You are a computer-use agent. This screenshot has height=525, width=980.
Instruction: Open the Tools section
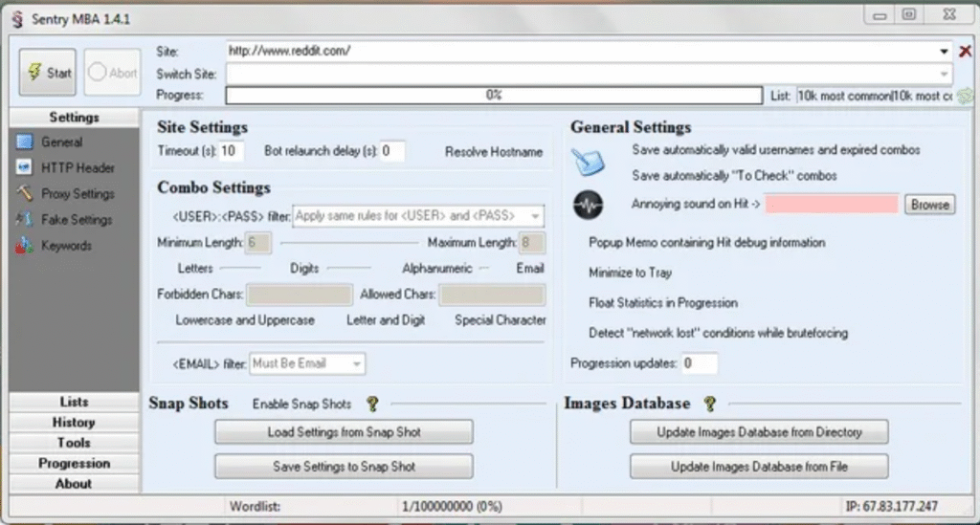(x=74, y=443)
